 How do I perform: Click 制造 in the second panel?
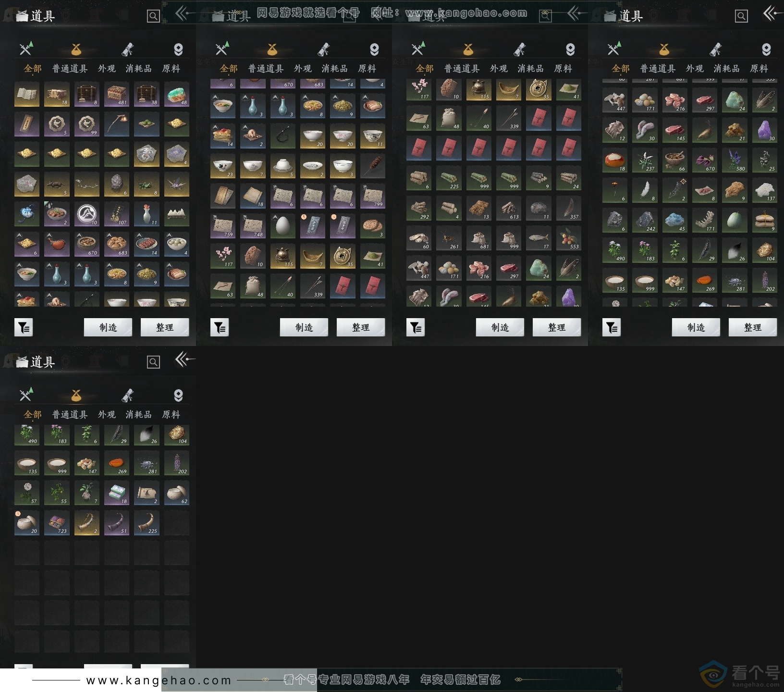(x=304, y=327)
